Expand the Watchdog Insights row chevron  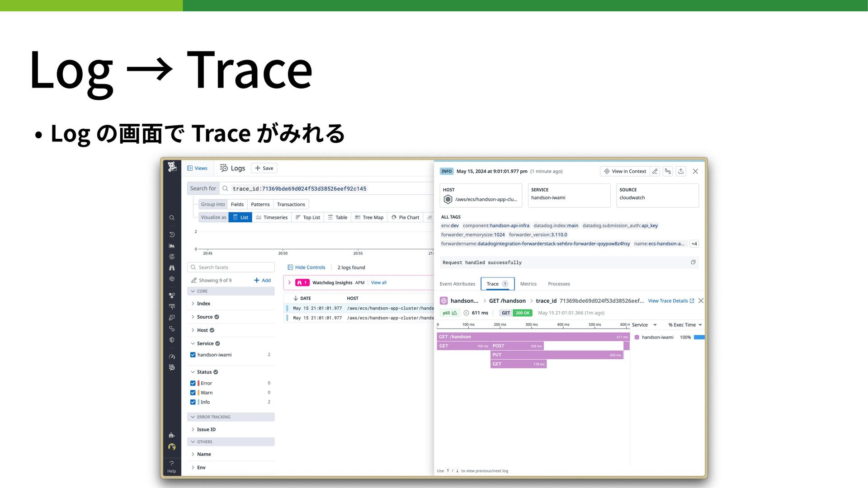(289, 282)
